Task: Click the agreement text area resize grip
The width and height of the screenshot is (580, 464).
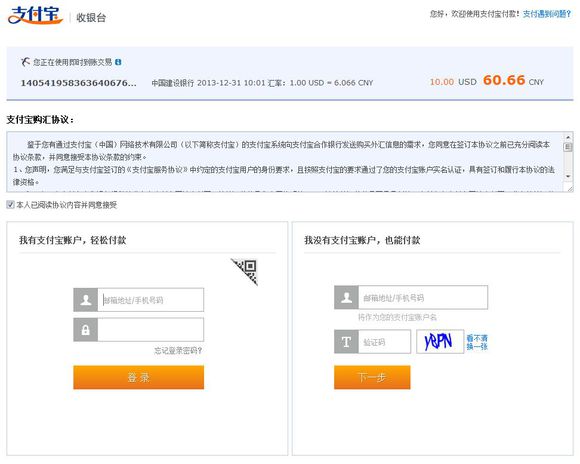Action: coord(569,188)
